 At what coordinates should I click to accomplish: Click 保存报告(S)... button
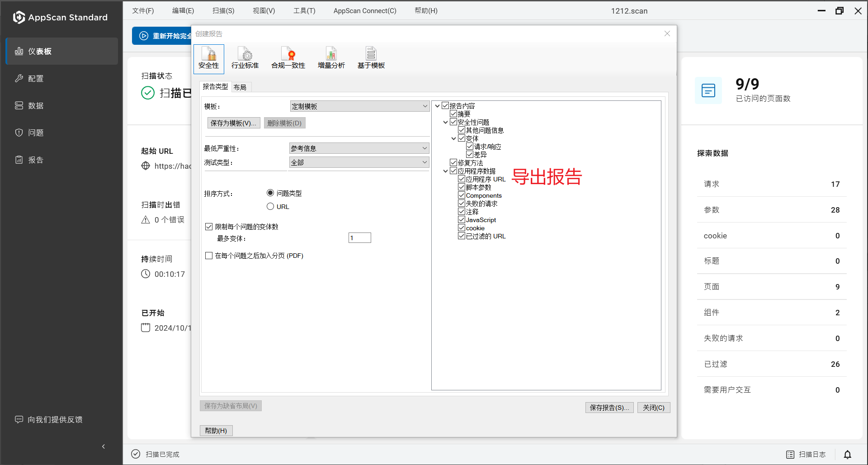609,408
